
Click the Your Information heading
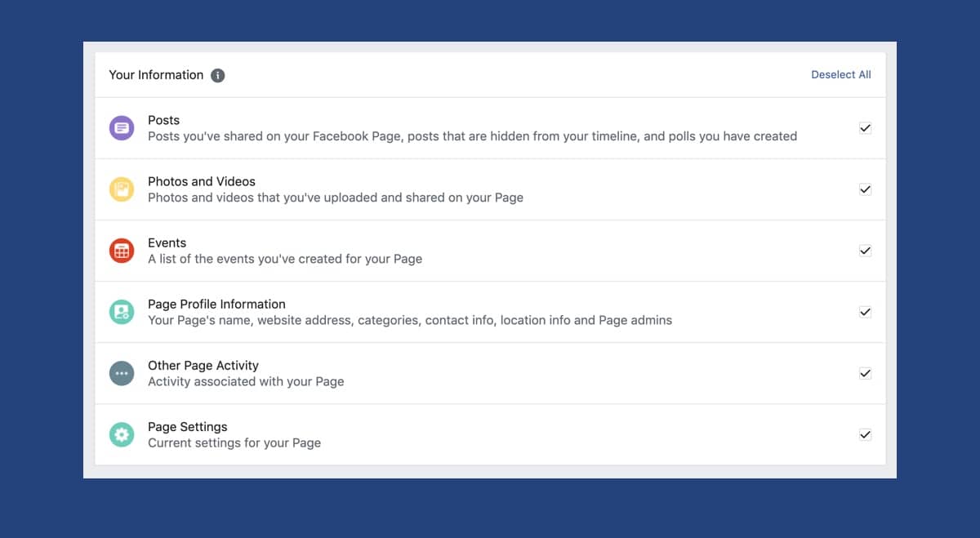coord(156,75)
